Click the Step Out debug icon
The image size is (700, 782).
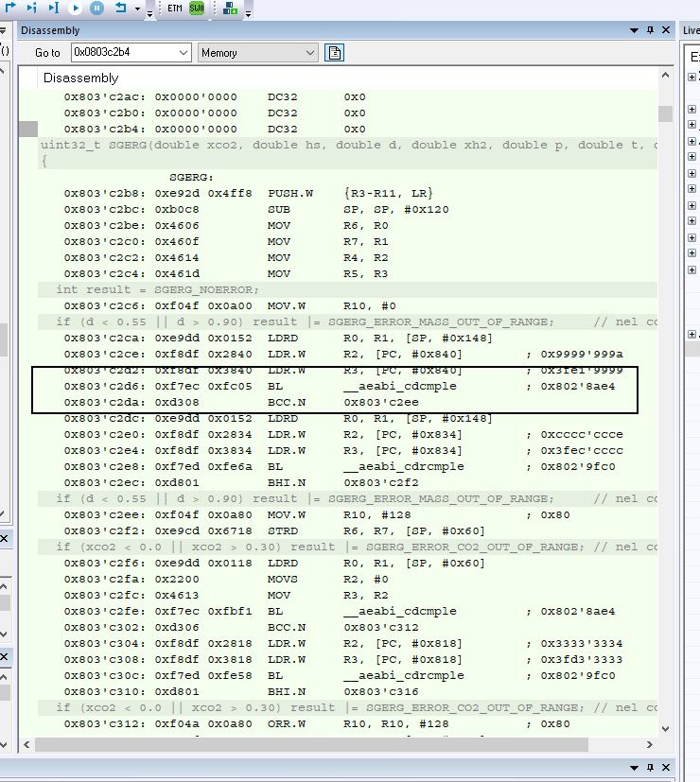[x=10, y=7]
